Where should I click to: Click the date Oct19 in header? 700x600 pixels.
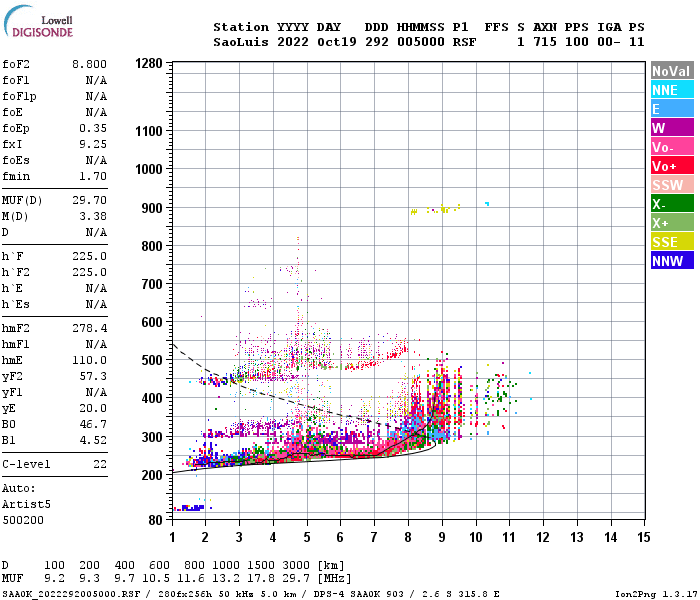pos(337,42)
